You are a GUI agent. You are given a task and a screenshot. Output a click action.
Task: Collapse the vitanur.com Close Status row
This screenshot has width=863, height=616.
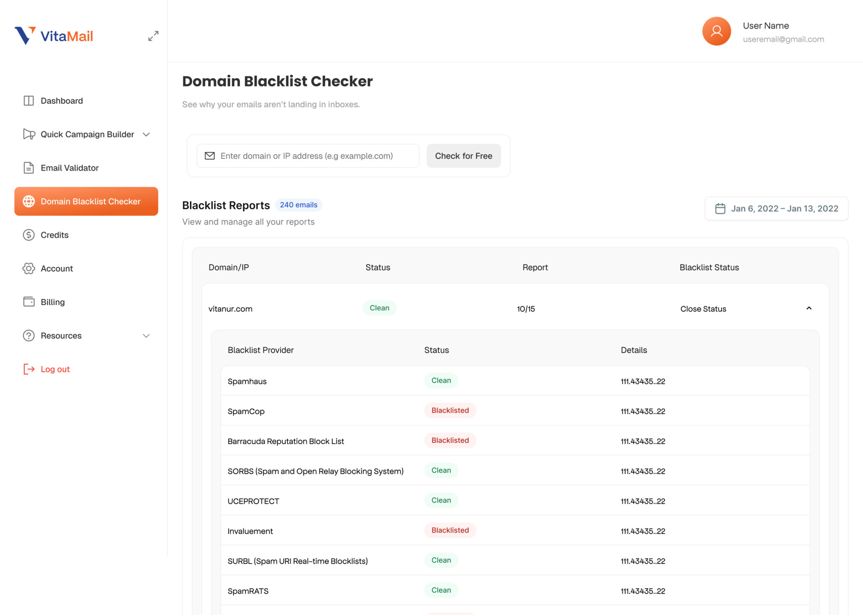coord(809,308)
